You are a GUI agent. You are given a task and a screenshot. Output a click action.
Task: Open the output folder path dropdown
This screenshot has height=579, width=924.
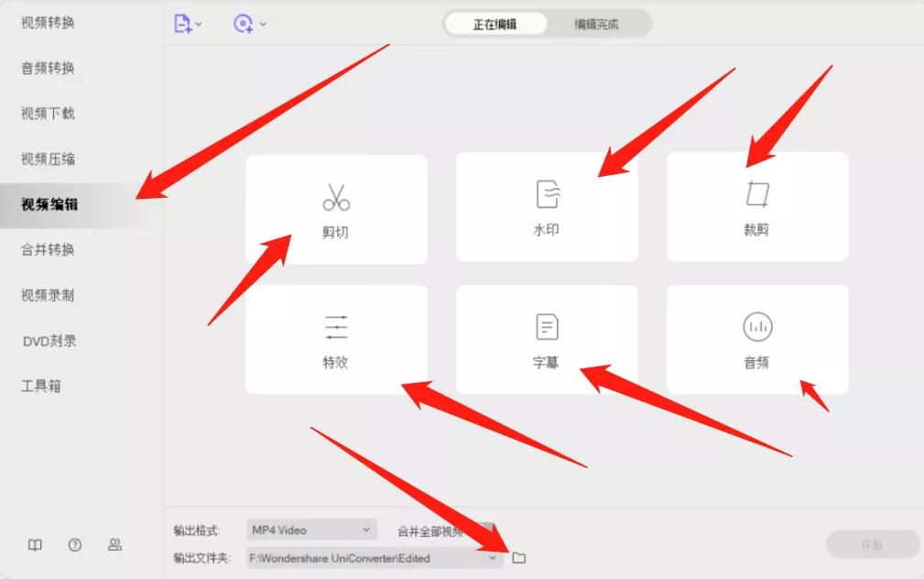(x=375, y=558)
